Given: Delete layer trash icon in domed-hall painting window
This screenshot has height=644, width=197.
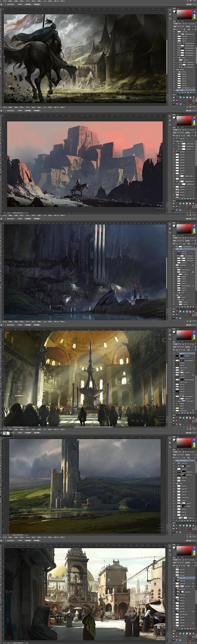Looking at the screenshot, I should (x=193, y=413).
